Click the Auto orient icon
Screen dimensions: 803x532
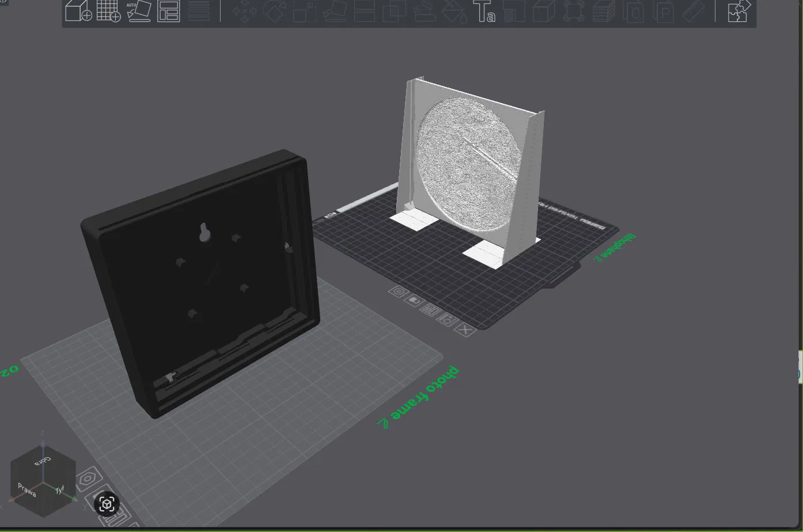coord(138,10)
